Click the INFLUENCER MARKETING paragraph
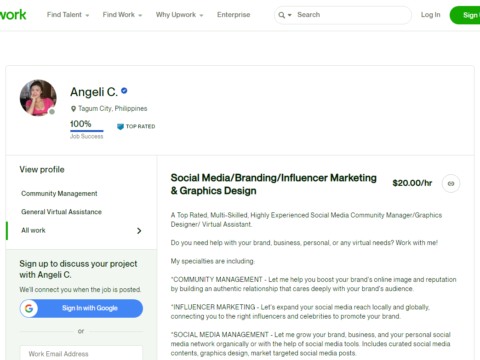480x360 pixels. 300,311
